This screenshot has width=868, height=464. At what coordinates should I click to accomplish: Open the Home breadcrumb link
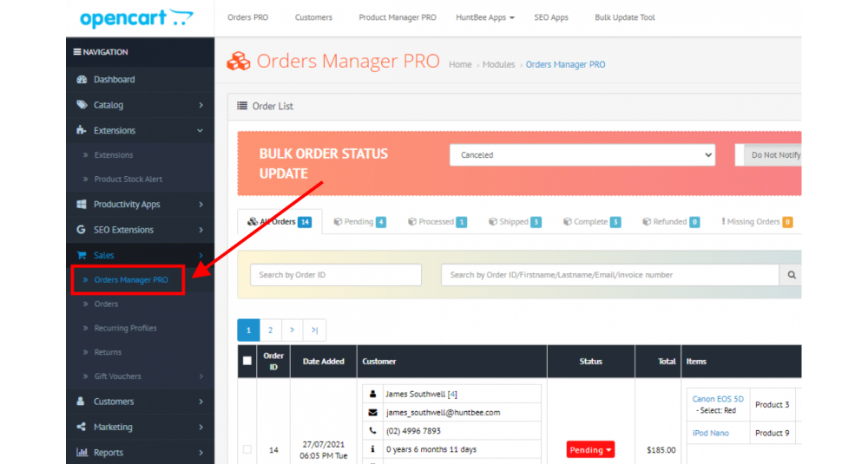(460, 65)
